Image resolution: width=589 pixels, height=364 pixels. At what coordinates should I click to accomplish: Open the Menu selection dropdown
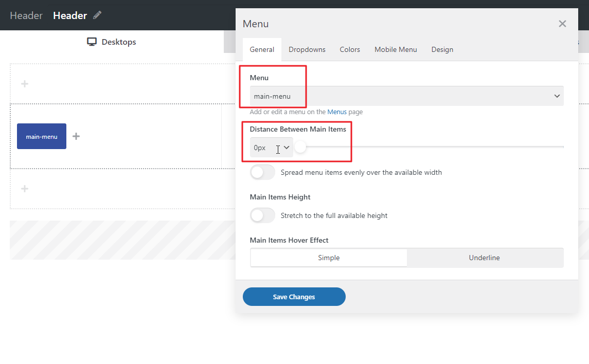point(406,96)
